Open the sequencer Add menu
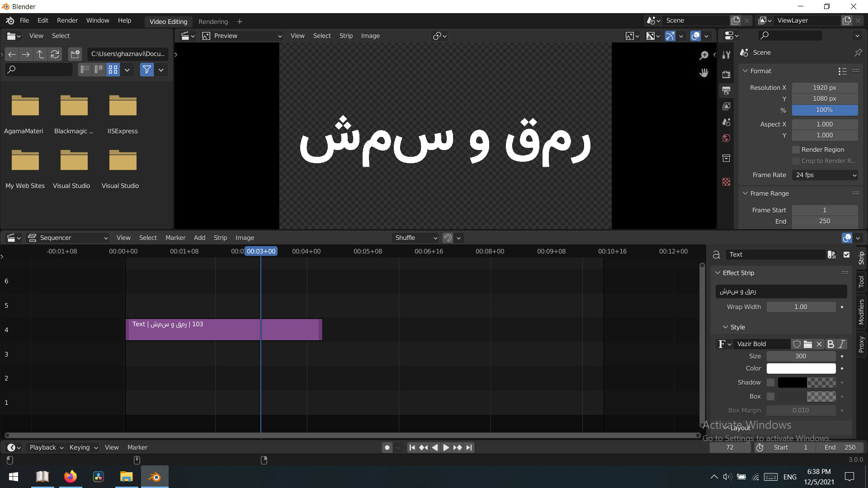 pos(199,238)
